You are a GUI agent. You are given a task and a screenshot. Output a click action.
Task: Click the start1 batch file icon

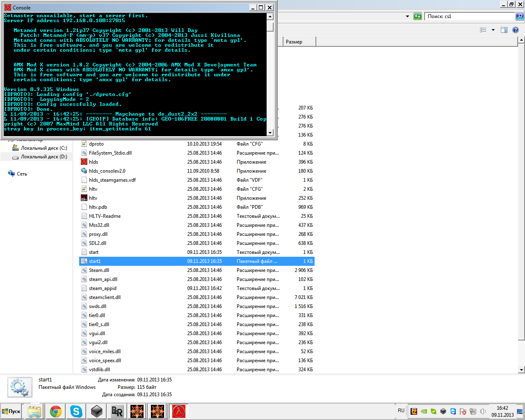(84, 261)
